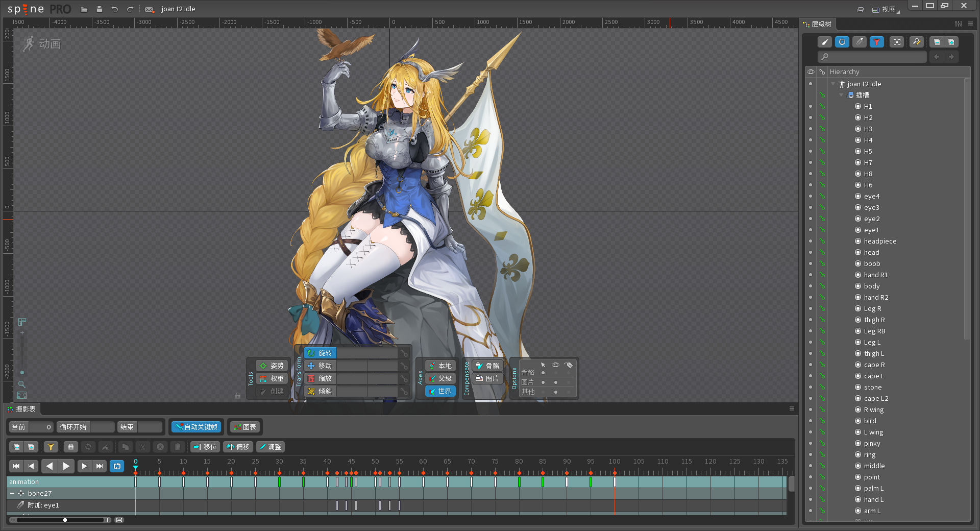
Task: Open tree panel settings sliders icon
Action: [959, 23]
